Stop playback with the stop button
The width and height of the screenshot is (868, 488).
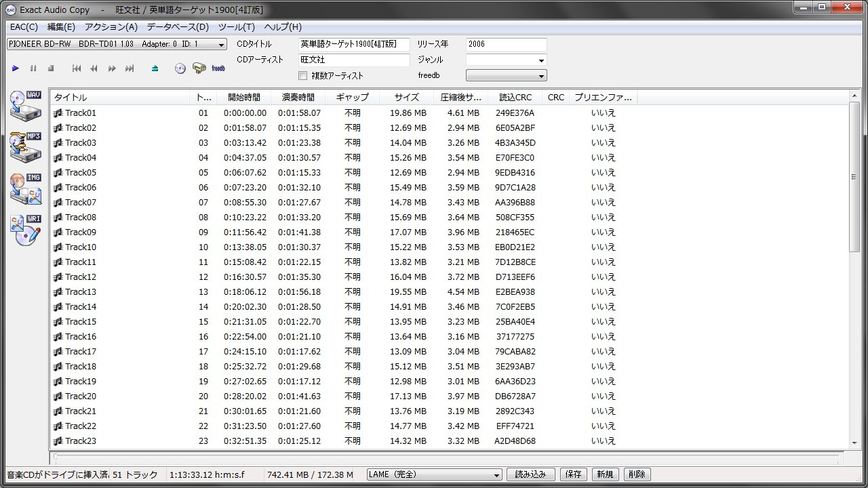pyautogui.click(x=51, y=68)
